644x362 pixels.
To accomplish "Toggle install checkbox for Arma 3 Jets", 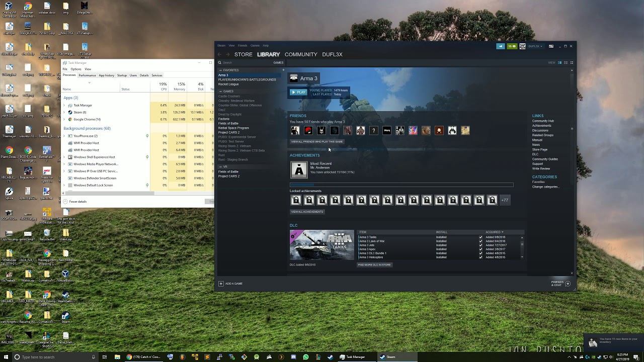I will 480,245.
